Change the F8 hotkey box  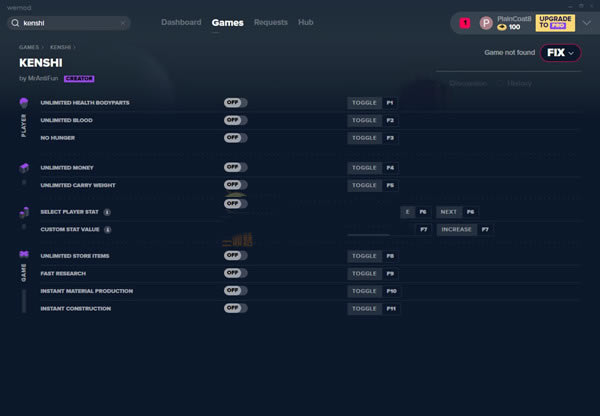[390, 256]
